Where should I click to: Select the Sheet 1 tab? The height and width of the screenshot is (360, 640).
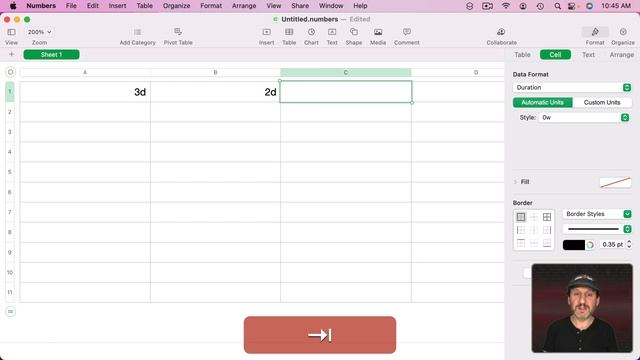coord(51,54)
